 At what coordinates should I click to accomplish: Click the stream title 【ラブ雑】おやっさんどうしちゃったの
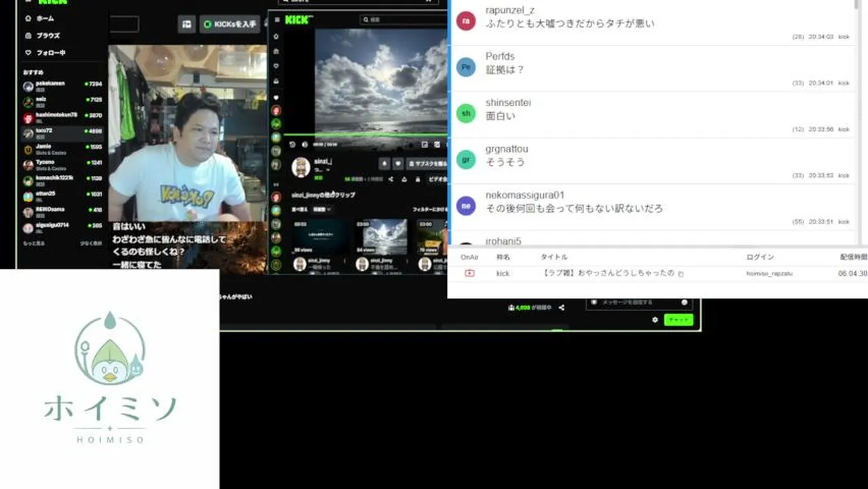click(x=608, y=273)
